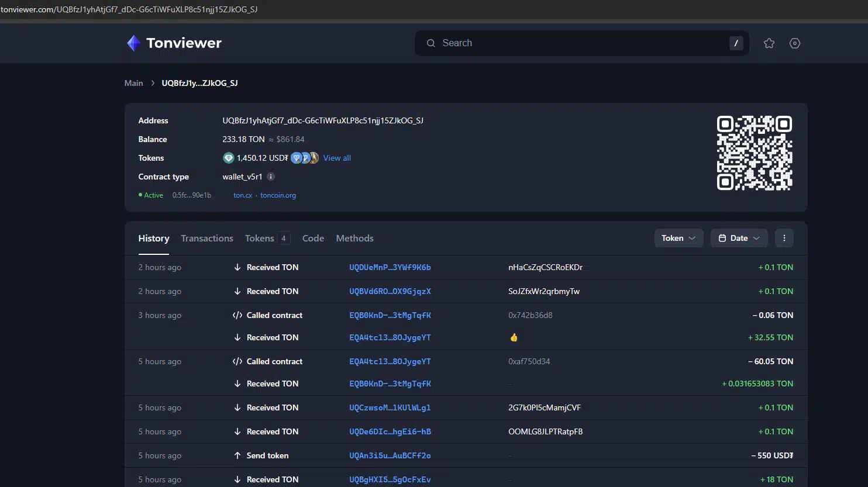The width and height of the screenshot is (868, 487).
Task: Click the overlapping token icons cluster
Action: point(305,158)
